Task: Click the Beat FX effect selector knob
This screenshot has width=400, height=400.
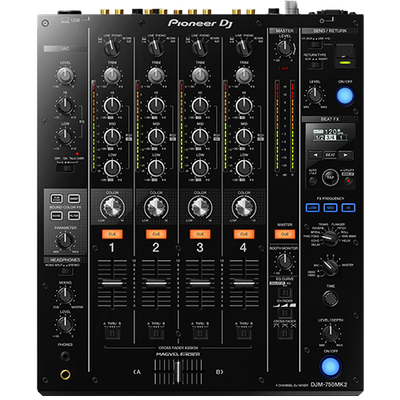Action: pyautogui.click(x=330, y=237)
